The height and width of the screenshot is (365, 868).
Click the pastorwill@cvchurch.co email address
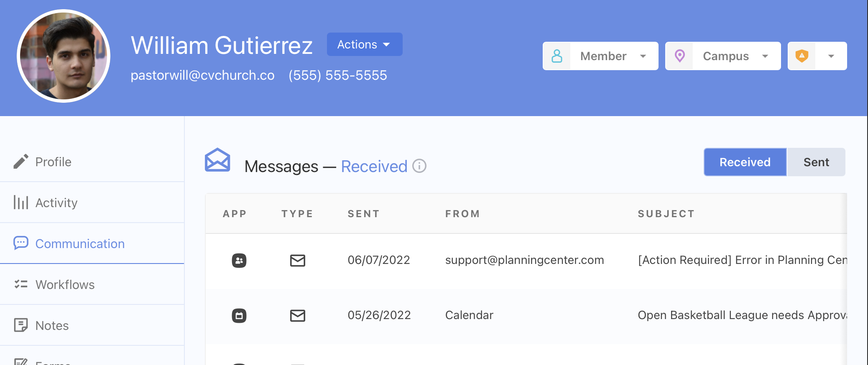pyautogui.click(x=202, y=75)
